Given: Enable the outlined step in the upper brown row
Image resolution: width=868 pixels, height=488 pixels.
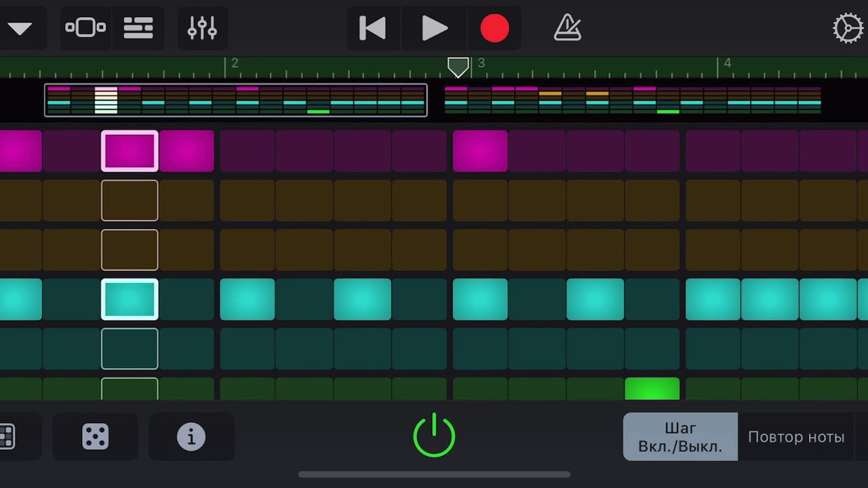Looking at the screenshot, I should 130,201.
